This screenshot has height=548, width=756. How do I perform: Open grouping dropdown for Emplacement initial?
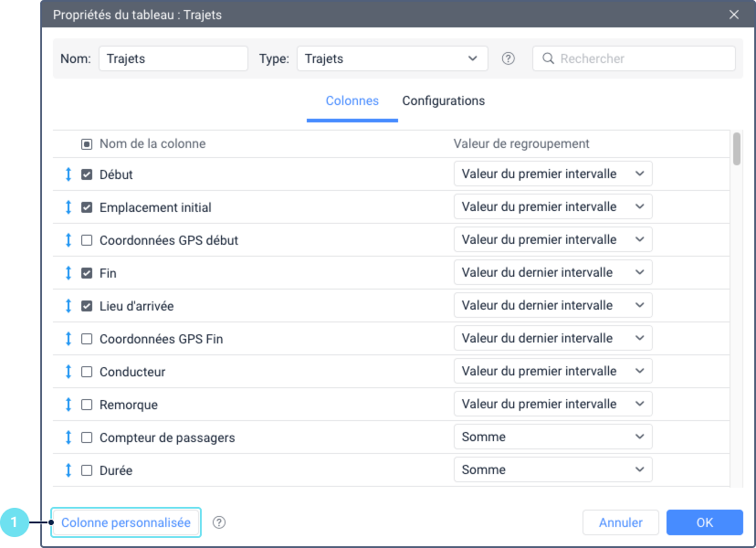pos(552,206)
